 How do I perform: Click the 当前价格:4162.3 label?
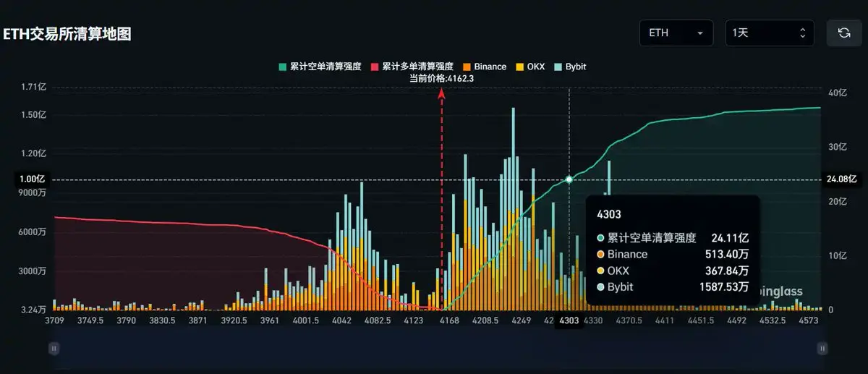(442, 78)
